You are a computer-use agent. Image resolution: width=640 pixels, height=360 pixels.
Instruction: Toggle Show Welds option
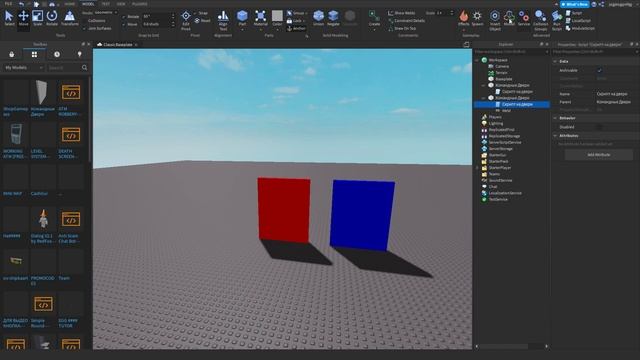[401, 13]
